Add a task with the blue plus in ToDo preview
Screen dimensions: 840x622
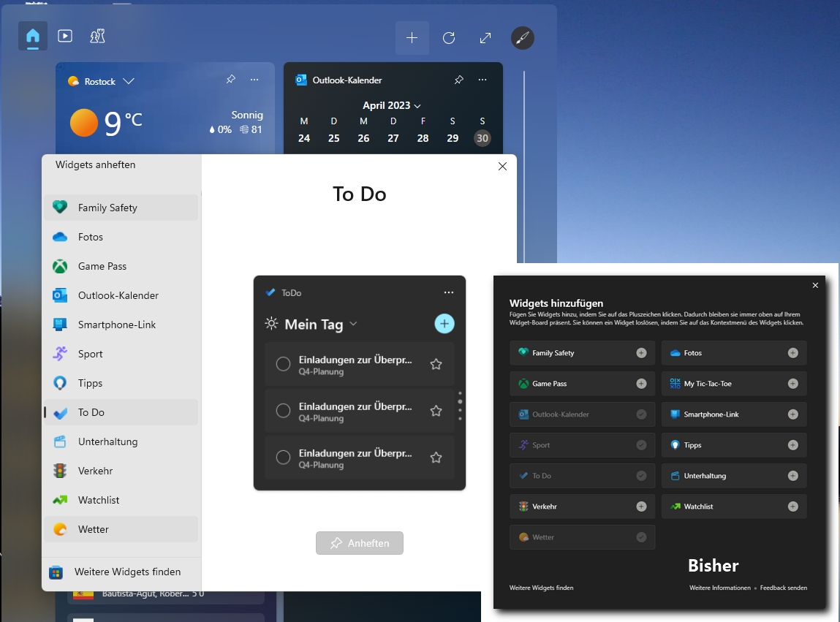point(444,324)
